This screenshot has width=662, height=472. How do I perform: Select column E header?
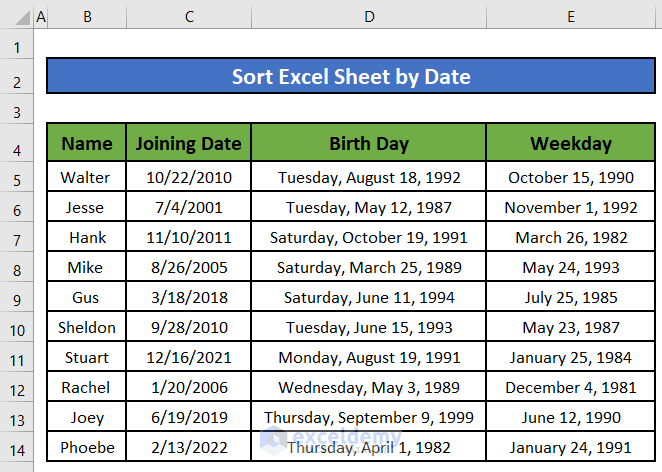570,18
